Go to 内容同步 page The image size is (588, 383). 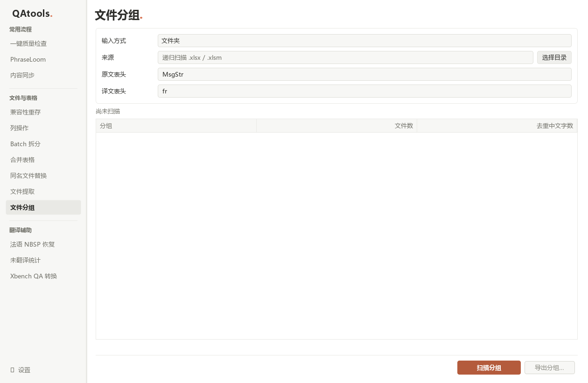[43, 75]
